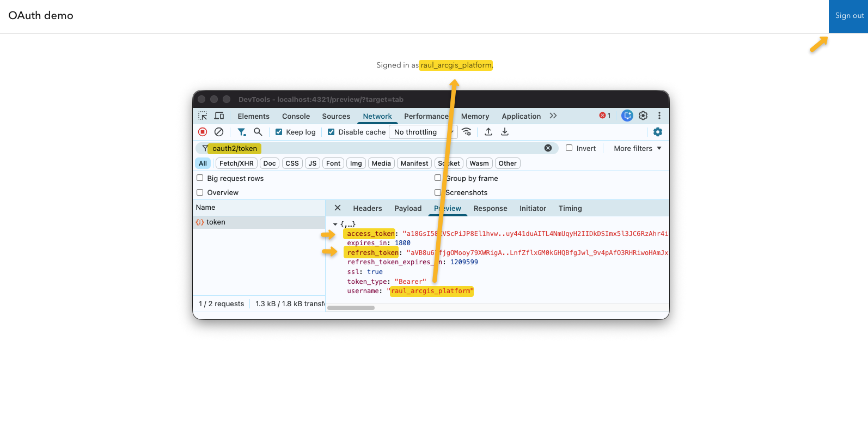This screenshot has height=443, width=868.
Task: Open the Sources tab
Action: pyautogui.click(x=336, y=116)
